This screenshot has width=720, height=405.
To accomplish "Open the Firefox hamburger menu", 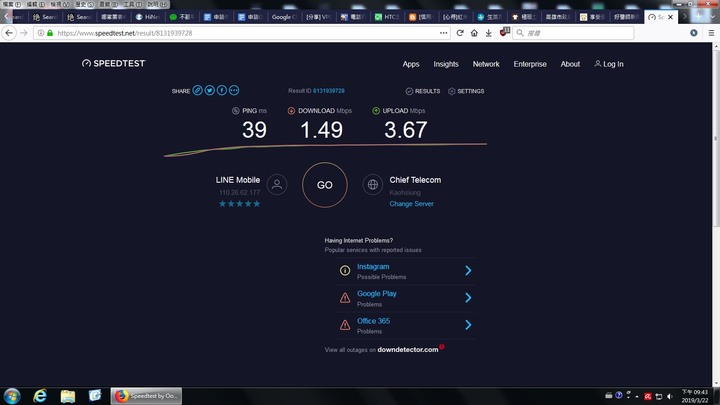I will pos(711,33).
